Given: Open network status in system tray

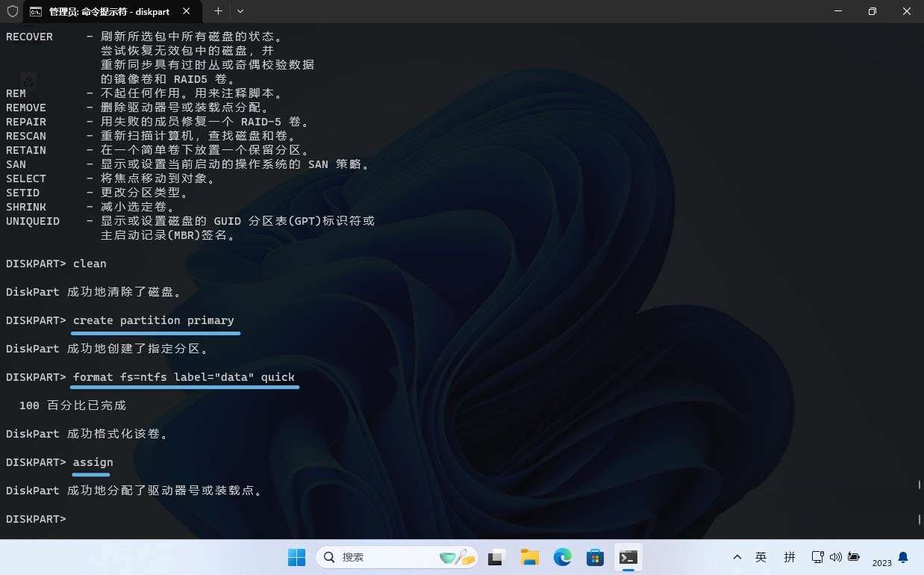Looking at the screenshot, I should click(818, 557).
